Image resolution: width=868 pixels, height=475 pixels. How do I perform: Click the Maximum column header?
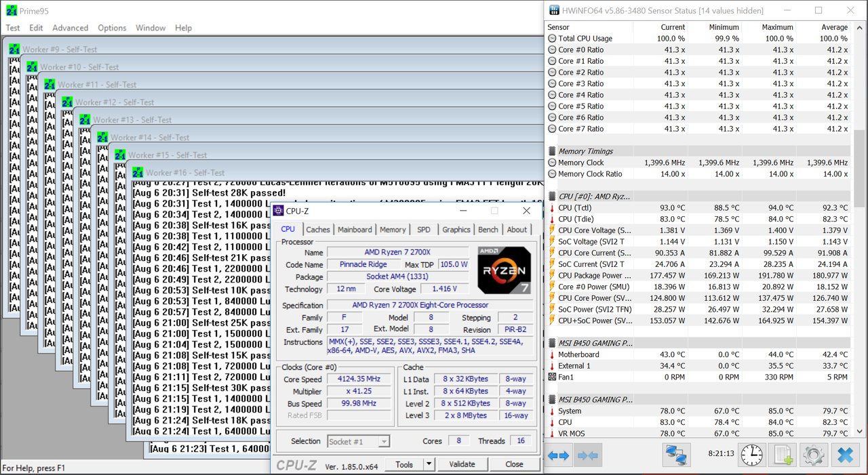[x=769, y=27]
